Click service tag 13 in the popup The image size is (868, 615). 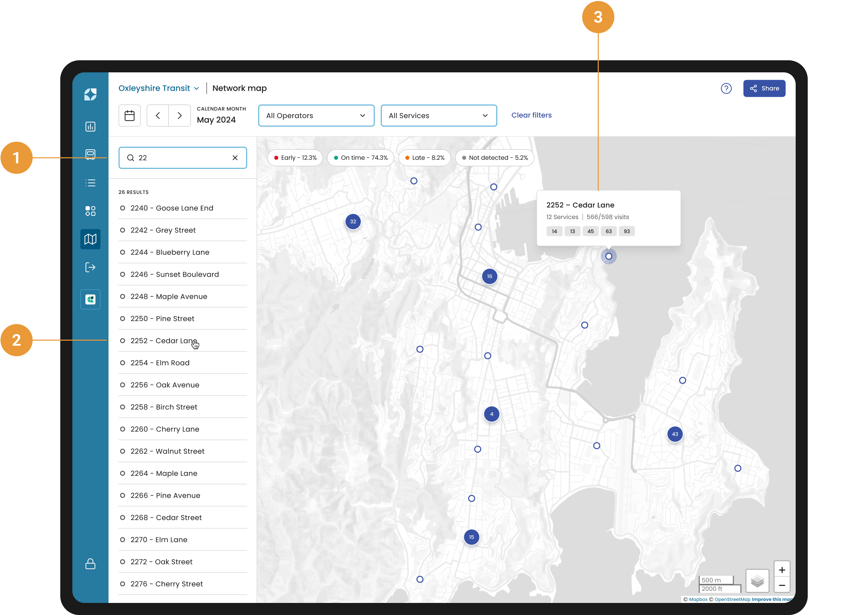click(x=572, y=231)
